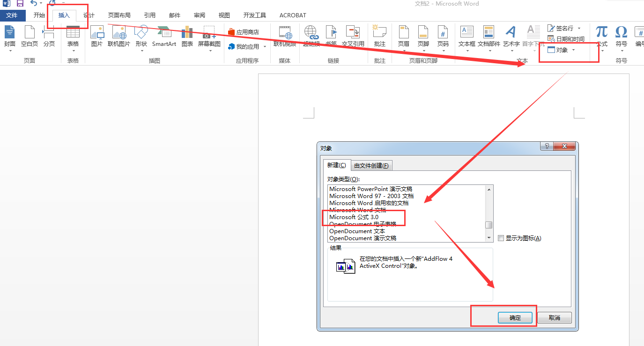Open document parts (文档部件)
This screenshot has width=644, height=346.
pyautogui.click(x=489, y=37)
